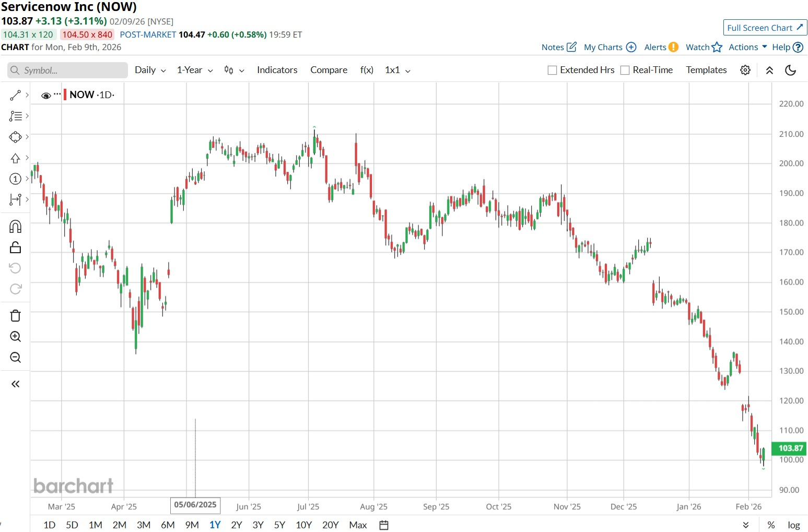Screen dimensions: 808x532
Task: Select the 1M time range
Action: (96, 525)
